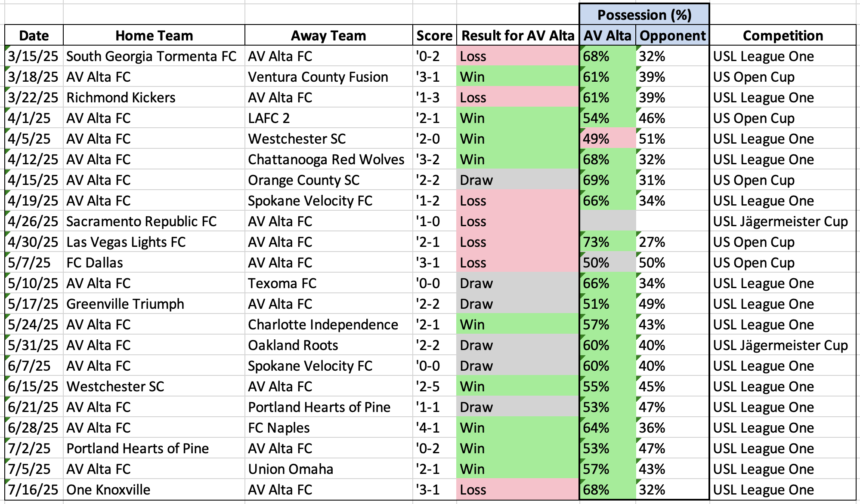Click the pink 49% possession cell
The width and height of the screenshot is (860, 504).
click(x=607, y=139)
